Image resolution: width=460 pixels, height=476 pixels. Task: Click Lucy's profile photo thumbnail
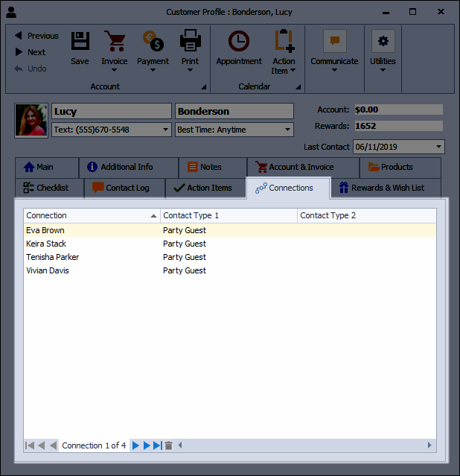coord(31,121)
